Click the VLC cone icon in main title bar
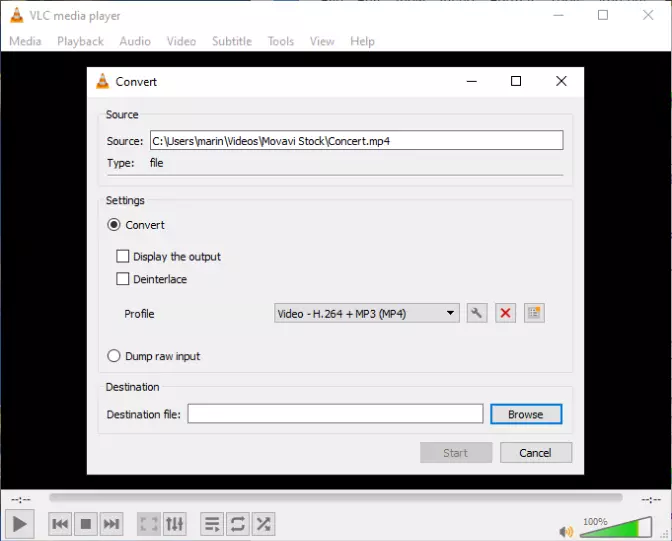This screenshot has width=672, height=541. click(17, 15)
